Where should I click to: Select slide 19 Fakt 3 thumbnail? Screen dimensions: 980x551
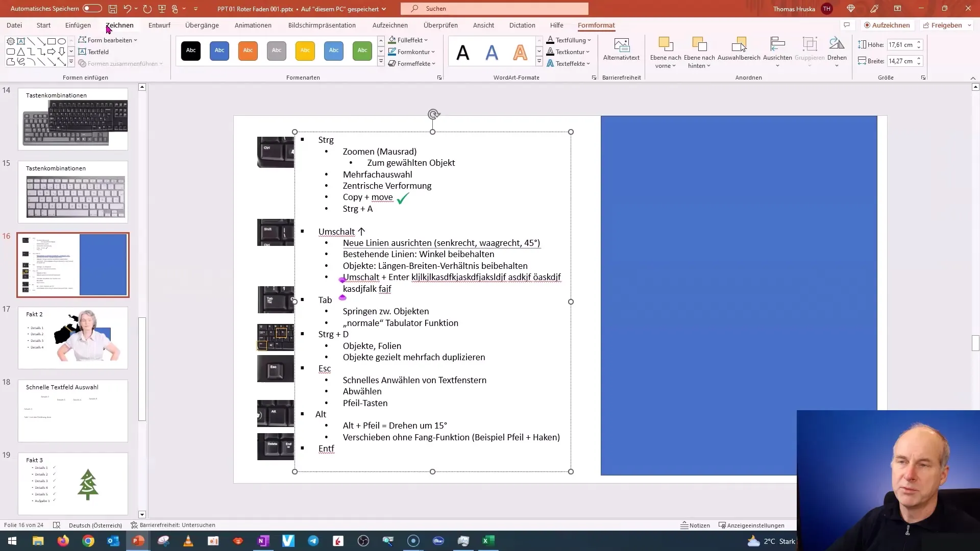click(x=73, y=484)
